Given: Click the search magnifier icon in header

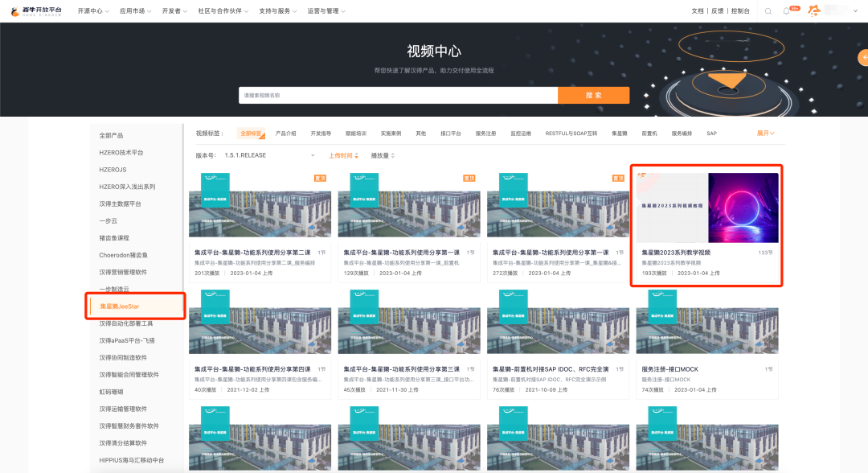Looking at the screenshot, I should click(768, 11).
